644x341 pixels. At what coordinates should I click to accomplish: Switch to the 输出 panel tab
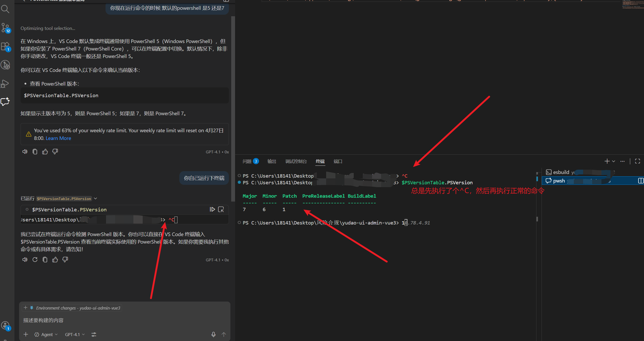[x=272, y=161]
